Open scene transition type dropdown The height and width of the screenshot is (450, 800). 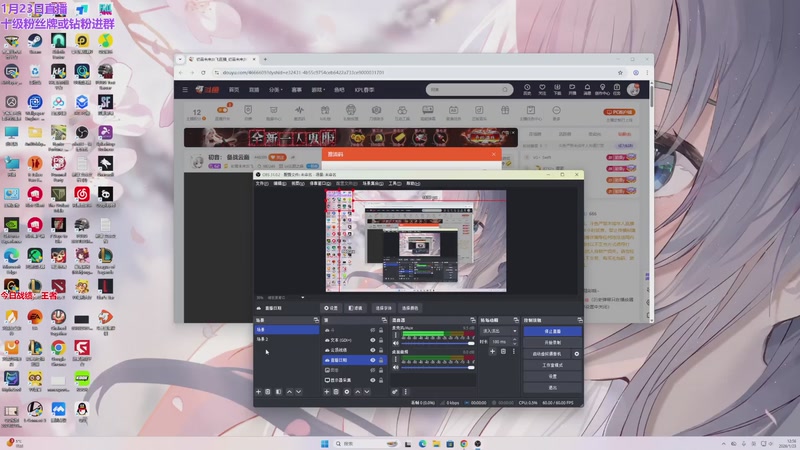(499, 331)
